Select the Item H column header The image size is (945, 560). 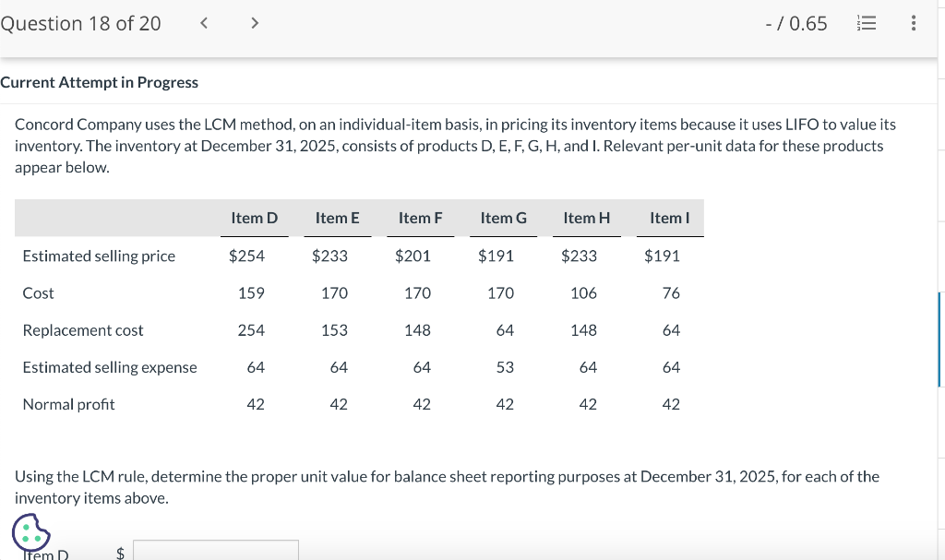tap(587, 218)
